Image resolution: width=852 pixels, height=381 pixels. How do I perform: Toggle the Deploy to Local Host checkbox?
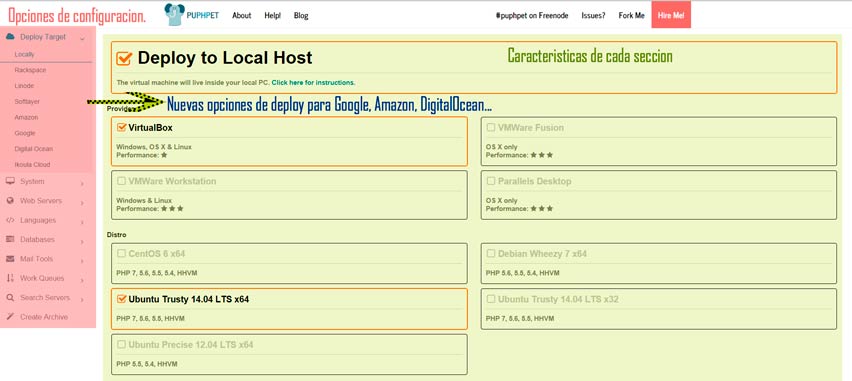124,58
